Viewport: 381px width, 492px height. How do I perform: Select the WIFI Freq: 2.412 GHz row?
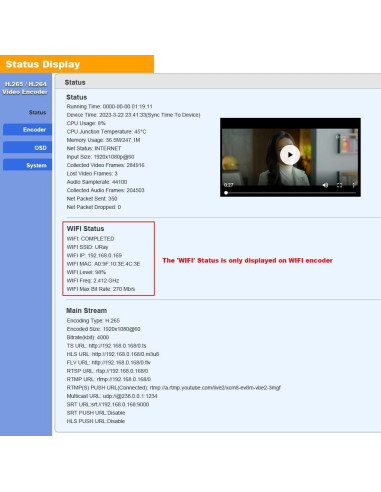tap(93, 280)
